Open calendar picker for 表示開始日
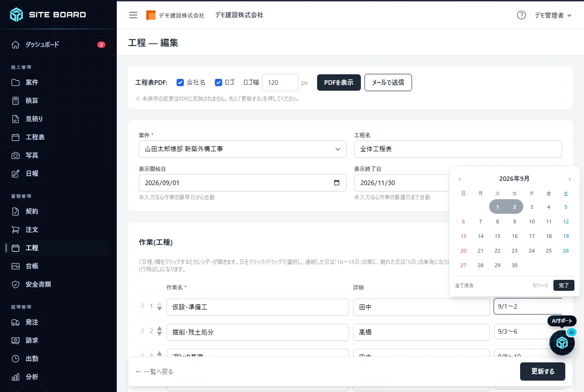The width and height of the screenshot is (584, 392). pos(337,183)
